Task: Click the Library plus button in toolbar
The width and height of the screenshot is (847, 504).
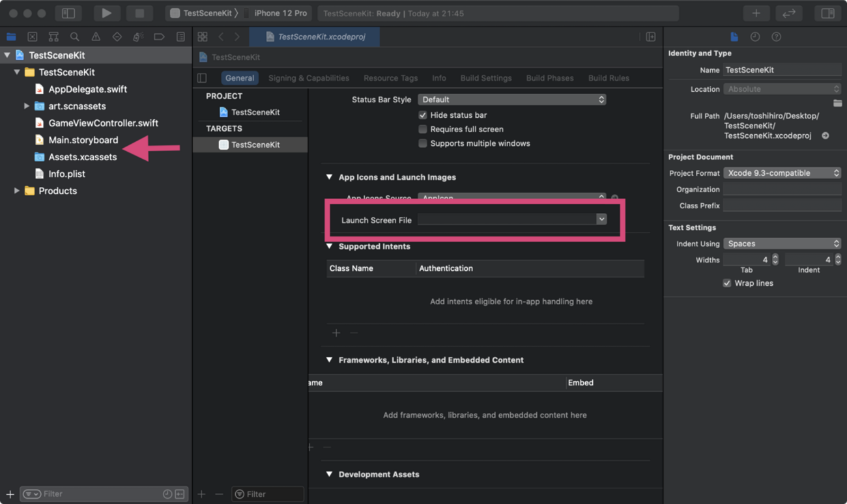Action: point(756,13)
